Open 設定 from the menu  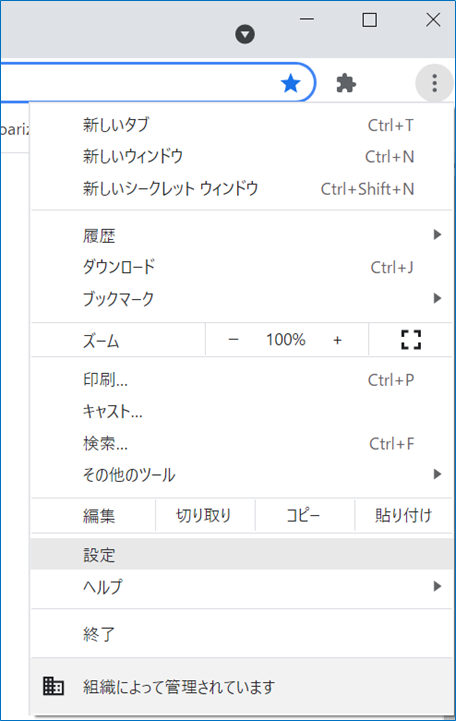pyautogui.click(x=242, y=555)
